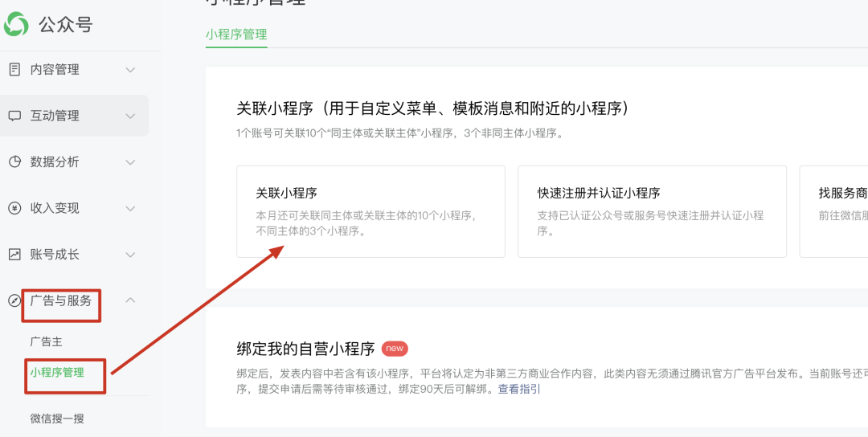This screenshot has height=437, width=868.
Task: Click the 公众号 title text
Action: click(65, 24)
